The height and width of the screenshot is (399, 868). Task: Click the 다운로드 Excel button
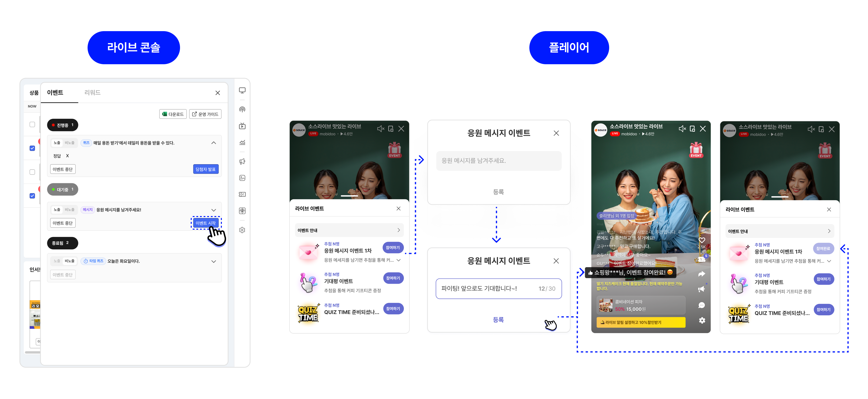coord(173,114)
